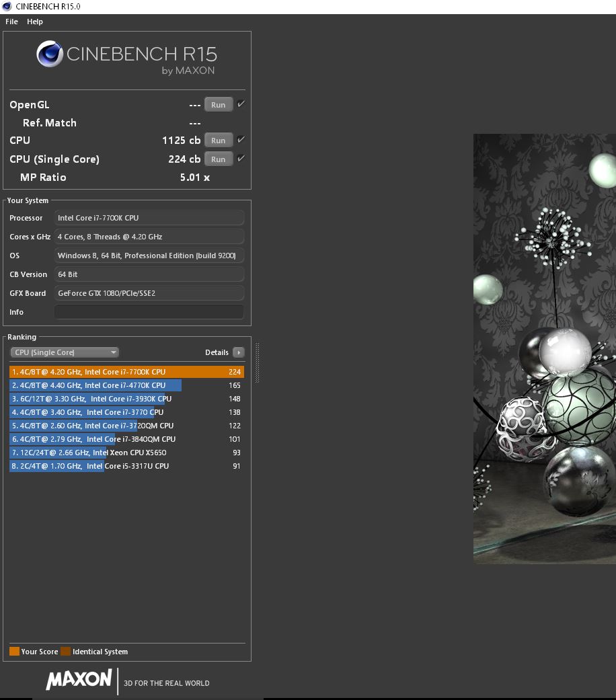Click the Your Score orange legend swatch

(x=14, y=651)
